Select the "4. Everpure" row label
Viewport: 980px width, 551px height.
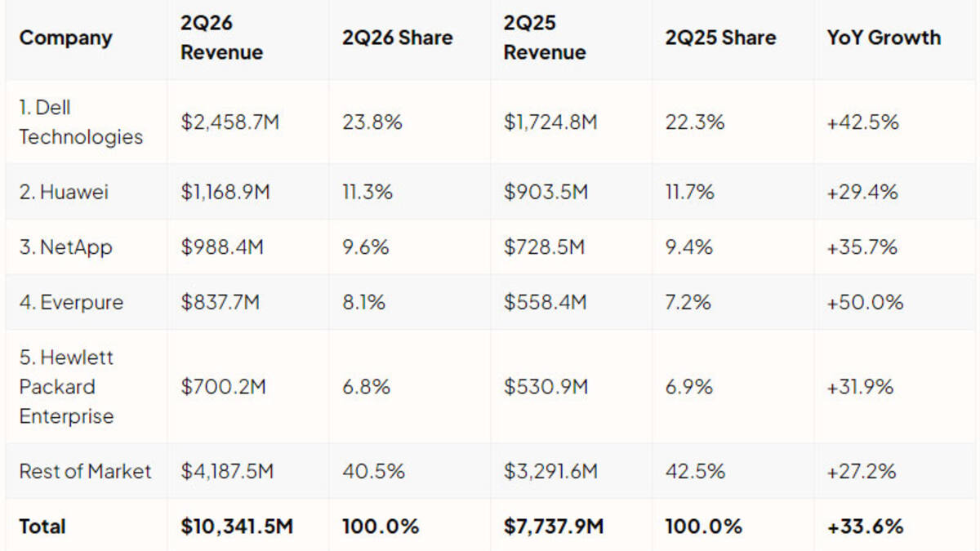coord(71,302)
